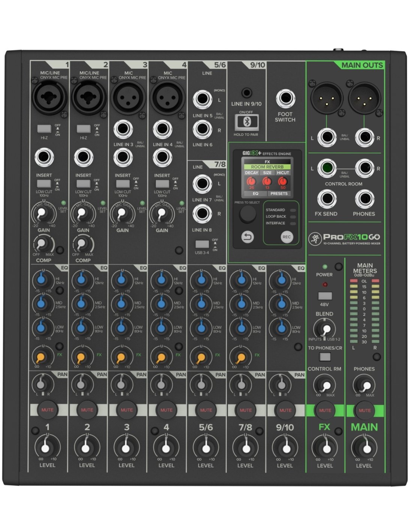
Task: Mute channel 1 with its MUTE button
Action: click(x=47, y=410)
